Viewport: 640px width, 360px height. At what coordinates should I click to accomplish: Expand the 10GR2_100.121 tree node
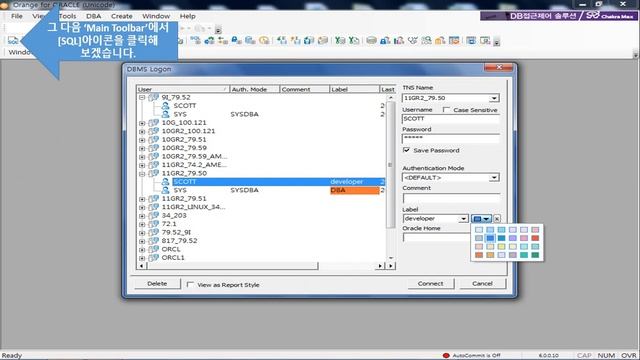point(142,131)
